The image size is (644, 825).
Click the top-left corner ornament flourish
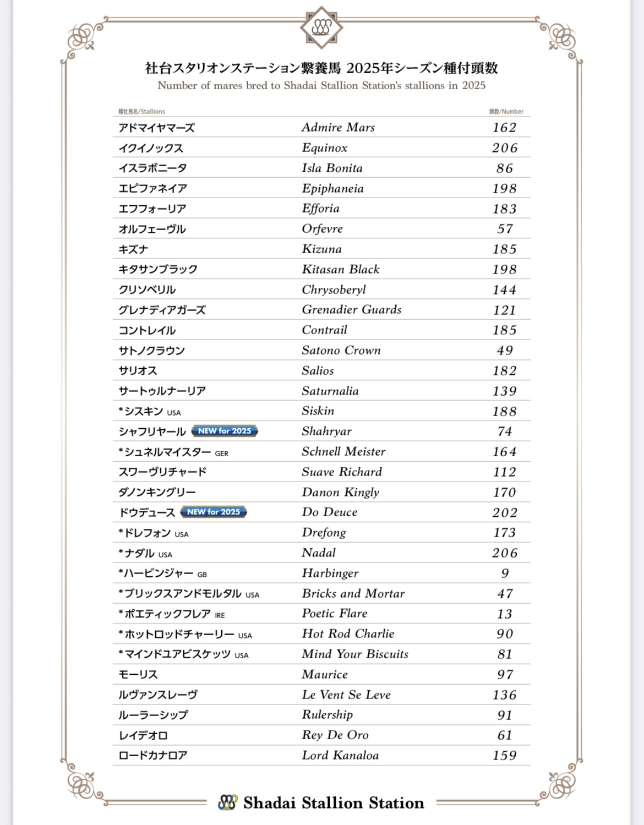coord(83,39)
